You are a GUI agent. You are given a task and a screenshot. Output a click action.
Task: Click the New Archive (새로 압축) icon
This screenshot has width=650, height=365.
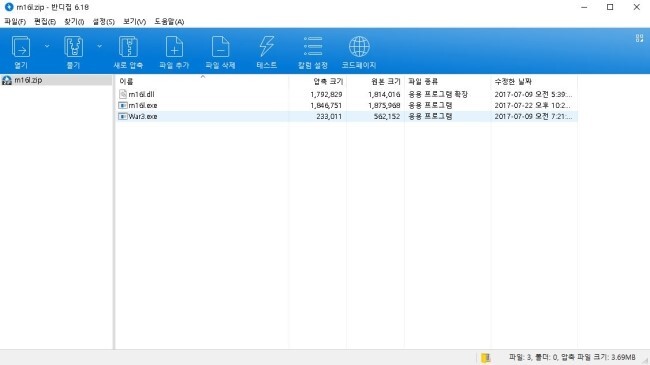pos(128,47)
